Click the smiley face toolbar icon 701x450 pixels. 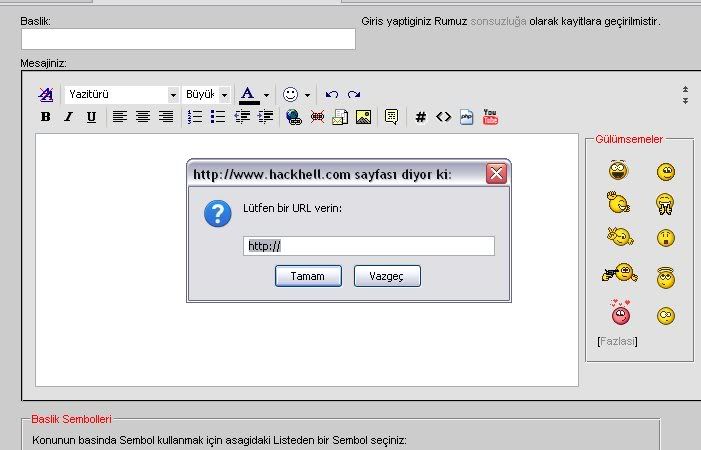(x=290, y=94)
